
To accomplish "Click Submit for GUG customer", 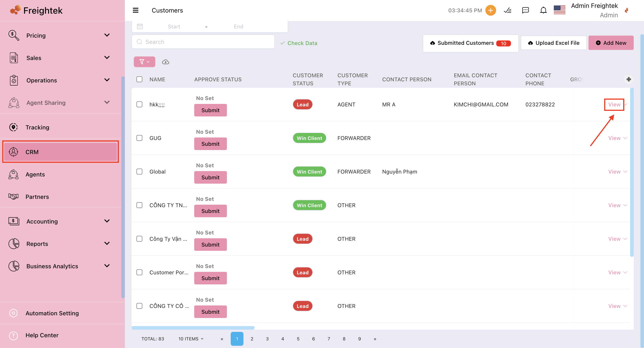I will (210, 144).
